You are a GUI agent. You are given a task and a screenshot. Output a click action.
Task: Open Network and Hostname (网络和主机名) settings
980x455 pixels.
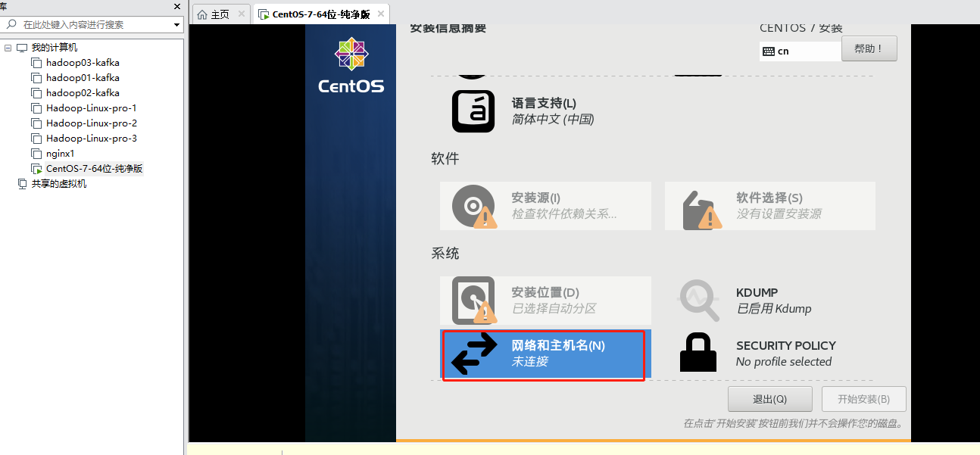point(545,354)
